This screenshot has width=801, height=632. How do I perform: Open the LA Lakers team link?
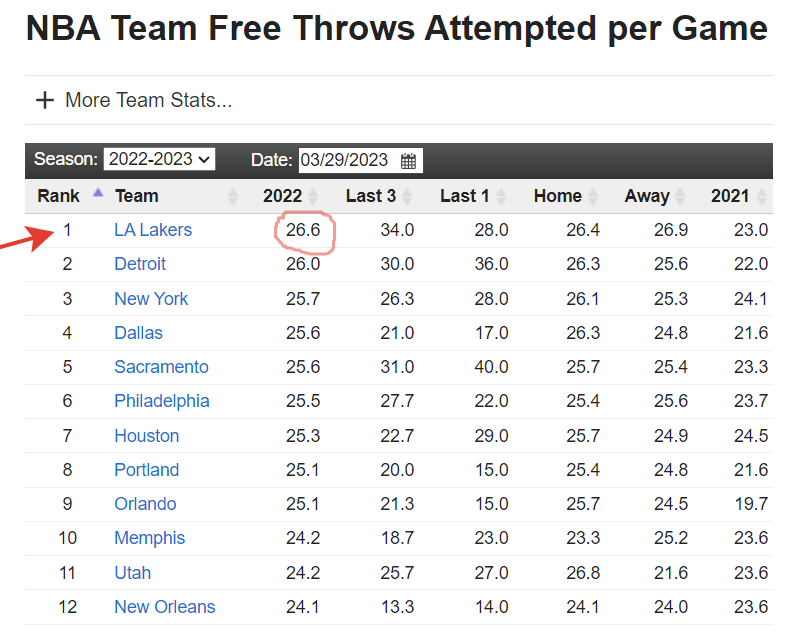[153, 230]
